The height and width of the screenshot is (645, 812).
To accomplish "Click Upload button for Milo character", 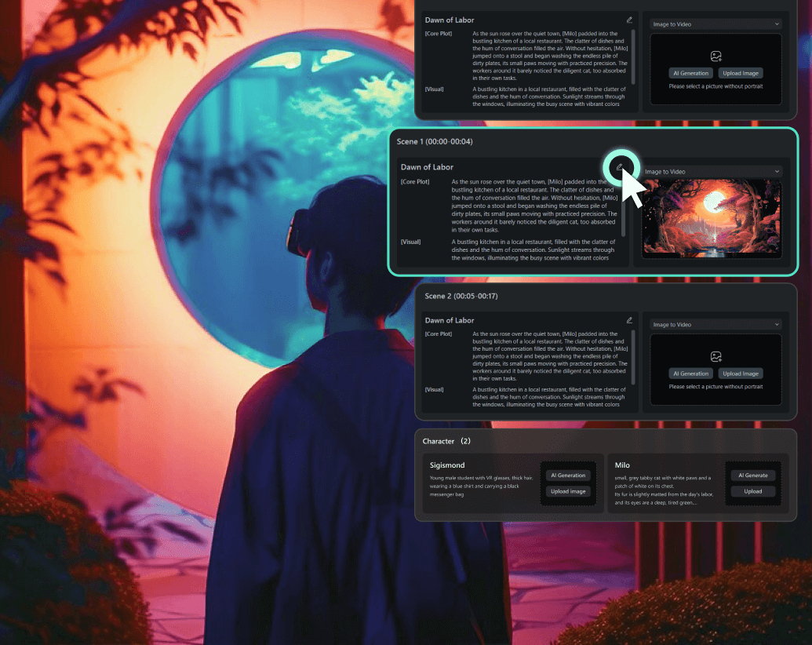I will pos(753,491).
